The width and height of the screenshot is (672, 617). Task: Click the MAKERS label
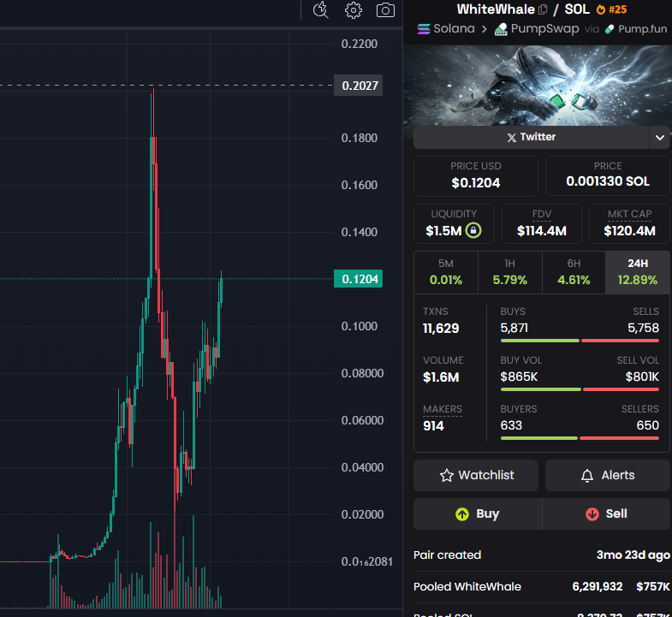(443, 409)
